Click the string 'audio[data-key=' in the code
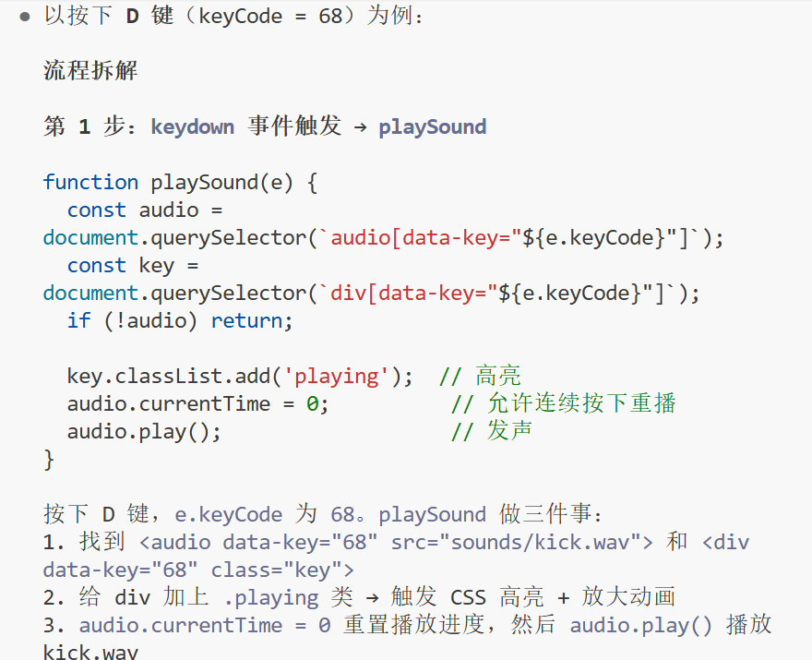Viewport: 812px width, 660px height. click(420, 238)
